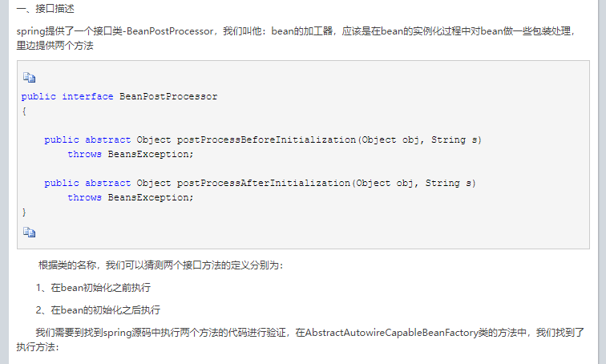The height and width of the screenshot is (364, 606).
Task: Click the heading 一、接口描述
Action: pyautogui.click(x=45, y=10)
